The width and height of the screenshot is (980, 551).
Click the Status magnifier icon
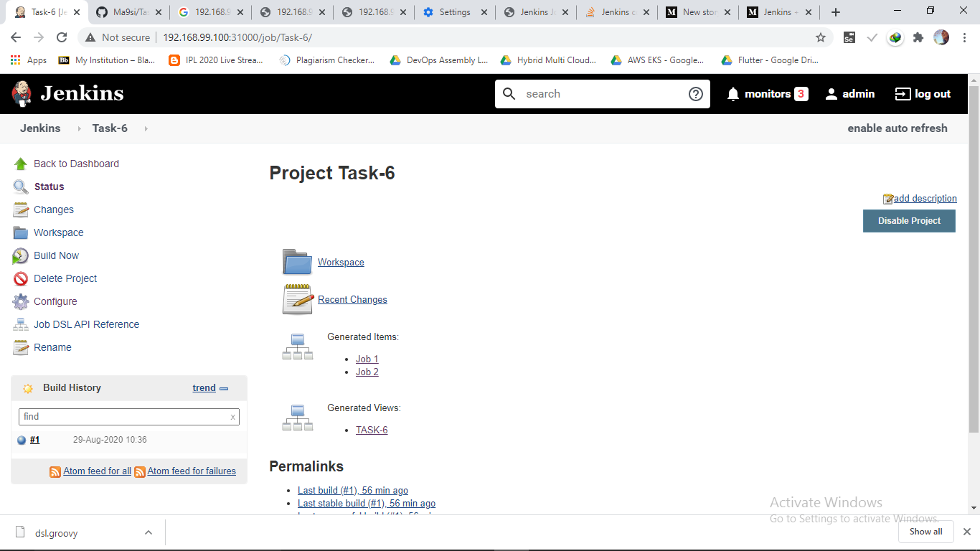pos(21,187)
